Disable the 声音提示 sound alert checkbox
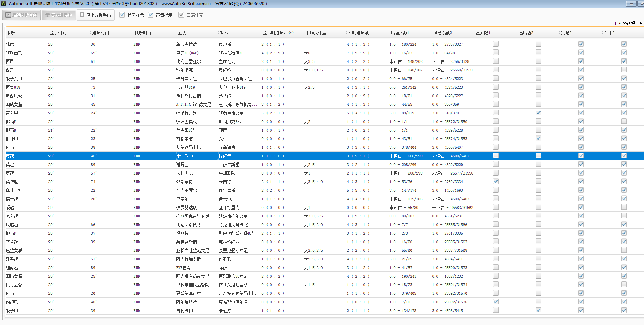The height and width of the screenshot is (325, 644). pyautogui.click(x=151, y=15)
